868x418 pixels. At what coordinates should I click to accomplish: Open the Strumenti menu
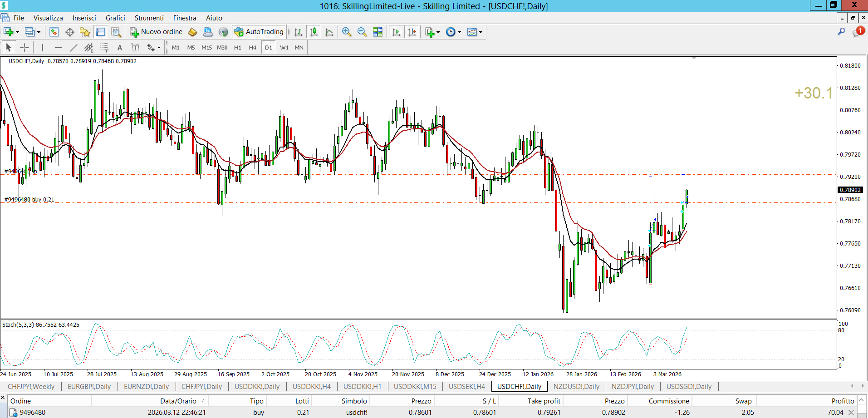149,18
